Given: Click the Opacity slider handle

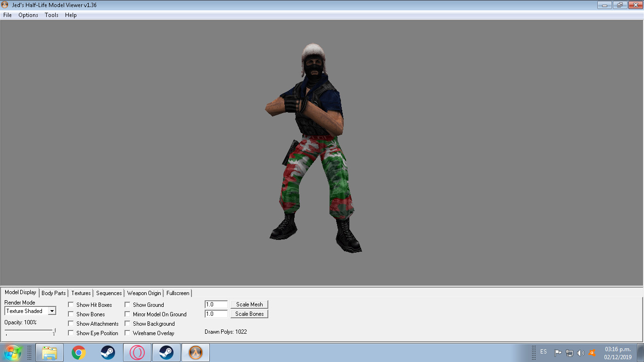Looking at the screenshot, I should 54,331.
